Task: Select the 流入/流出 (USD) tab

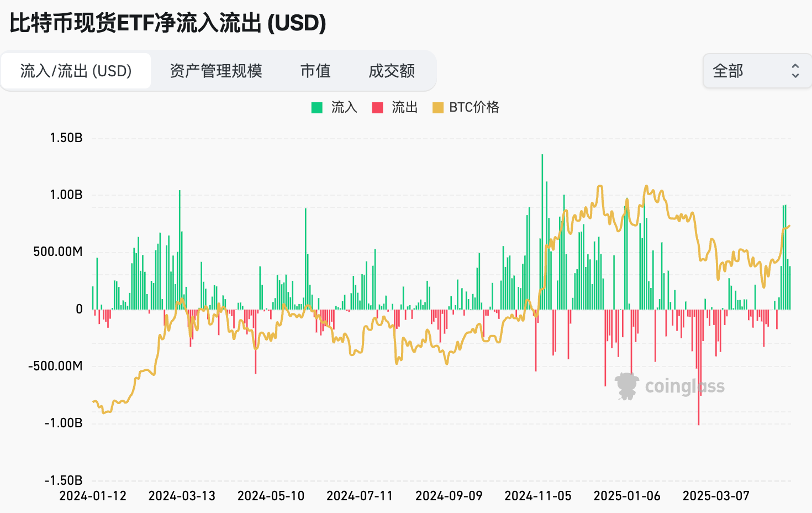Action: [x=76, y=71]
